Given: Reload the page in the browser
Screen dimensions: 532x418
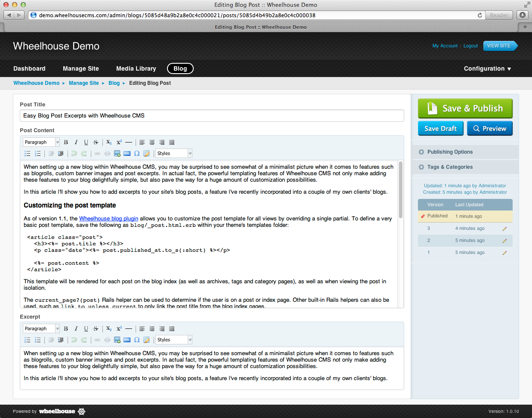Looking at the screenshot, I should tap(480, 15).
